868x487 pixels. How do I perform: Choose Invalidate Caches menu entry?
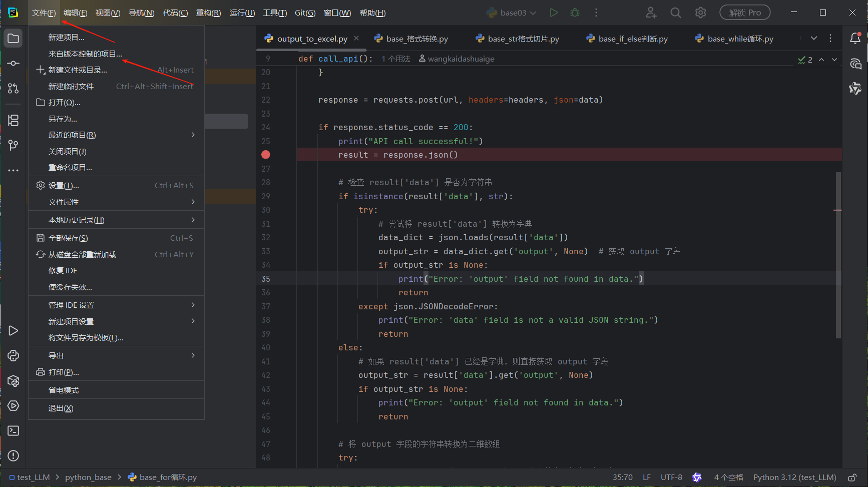116,287
